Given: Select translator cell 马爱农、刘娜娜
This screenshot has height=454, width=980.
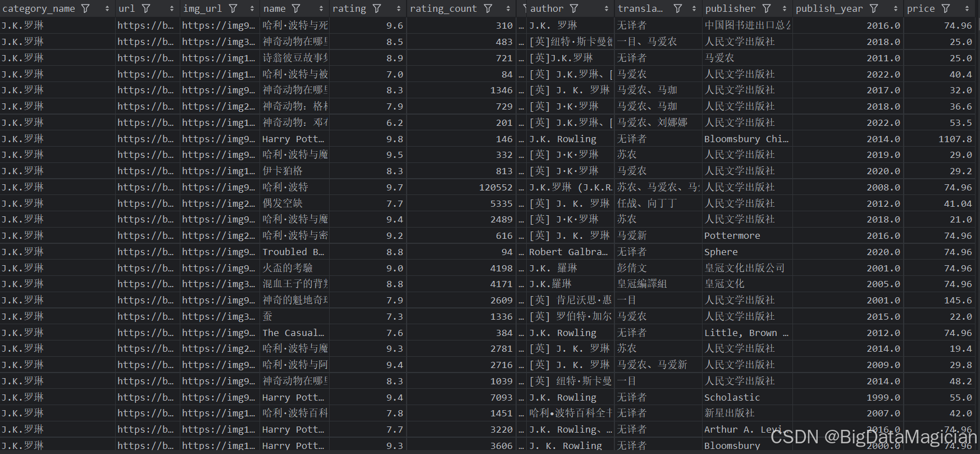Looking at the screenshot, I should tap(652, 122).
